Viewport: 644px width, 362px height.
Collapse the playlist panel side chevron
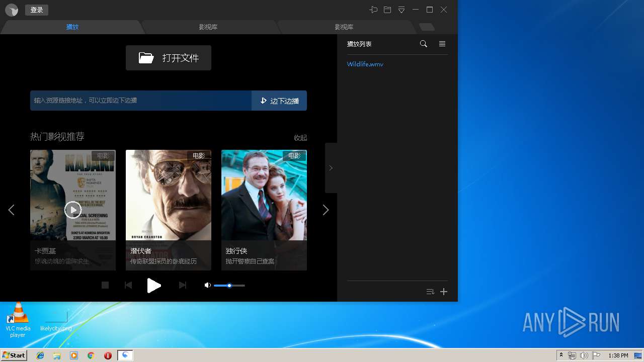tap(331, 168)
